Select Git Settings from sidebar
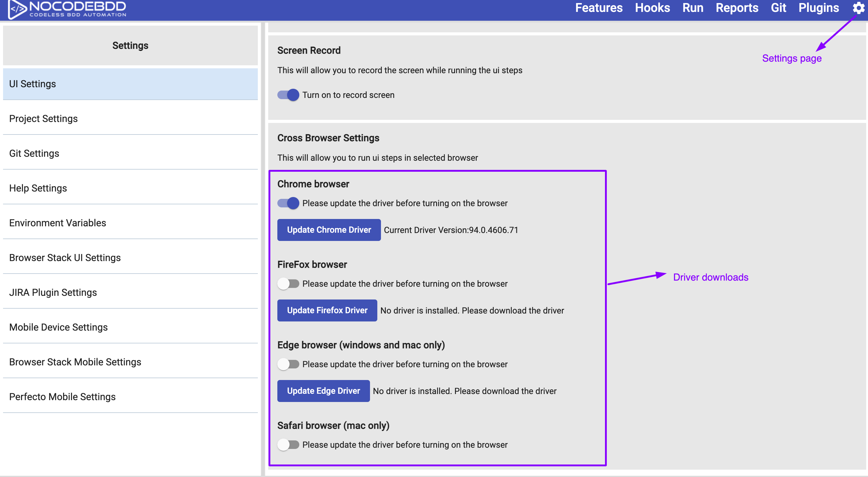 34,153
